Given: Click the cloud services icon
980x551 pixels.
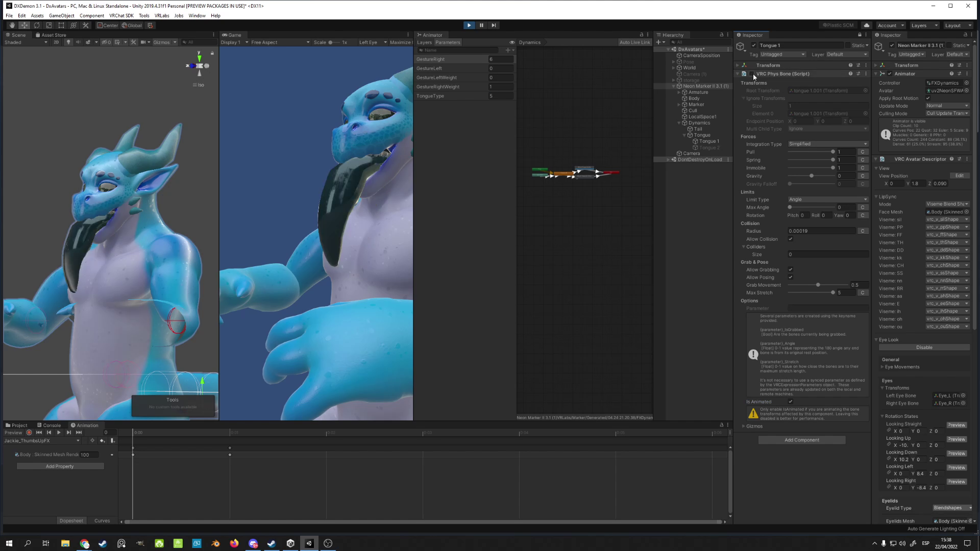Looking at the screenshot, I should (866, 25).
